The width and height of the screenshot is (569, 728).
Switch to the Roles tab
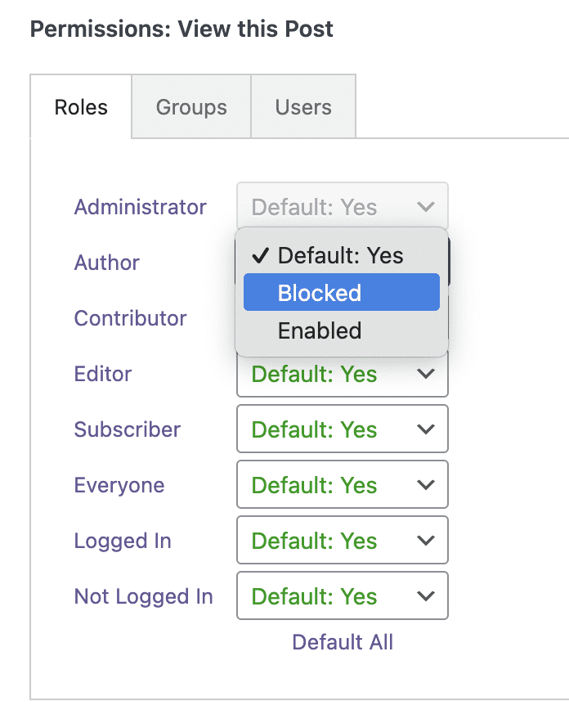click(81, 107)
